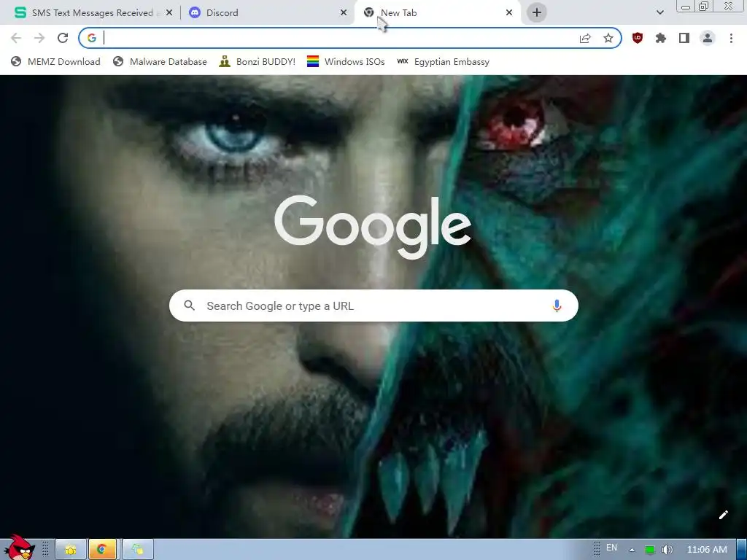
Task: Open the Angry Birds start button
Action: pos(18,548)
